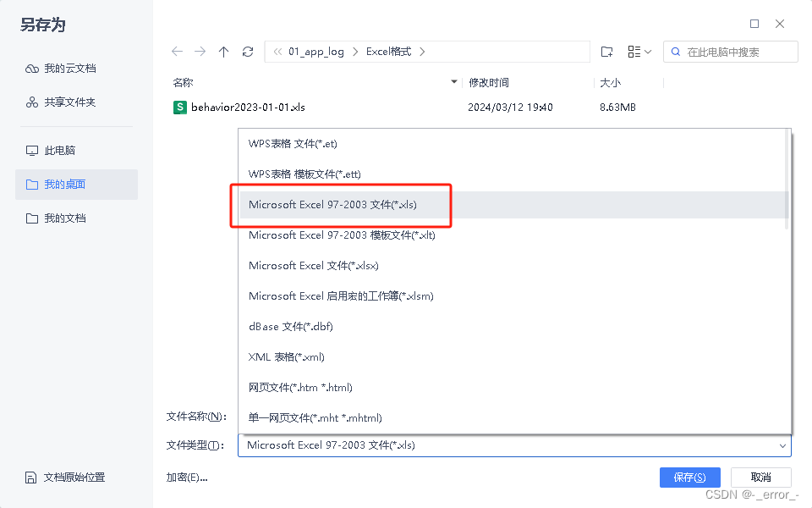
Task: Click the back navigation arrow
Action: (177, 52)
